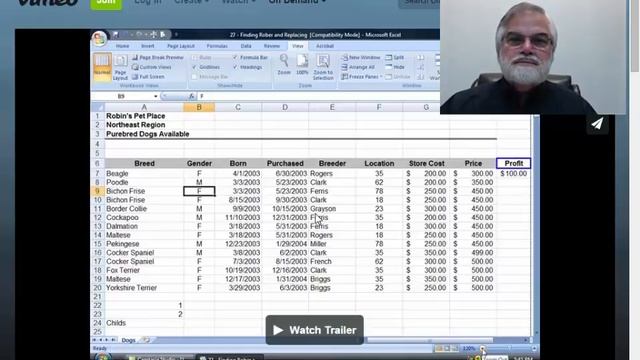
Task: Click the 120% zoom level in status bar
Action: [469, 349]
